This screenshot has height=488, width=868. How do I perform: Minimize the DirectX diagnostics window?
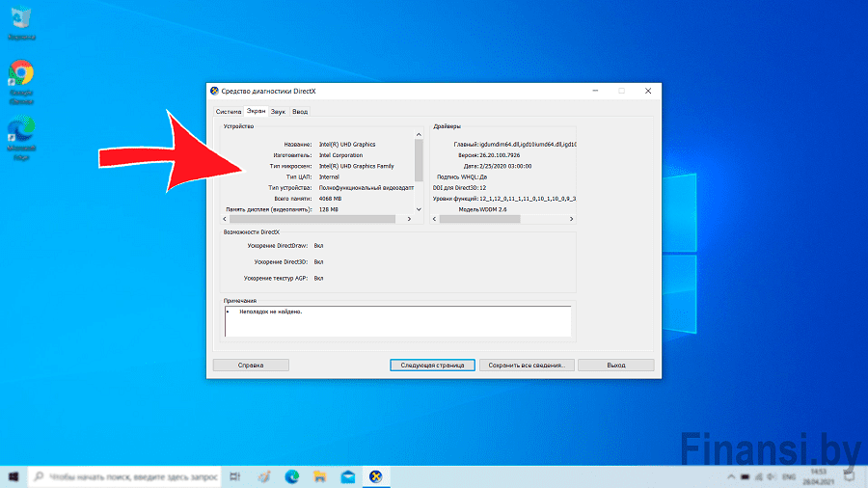(595, 91)
